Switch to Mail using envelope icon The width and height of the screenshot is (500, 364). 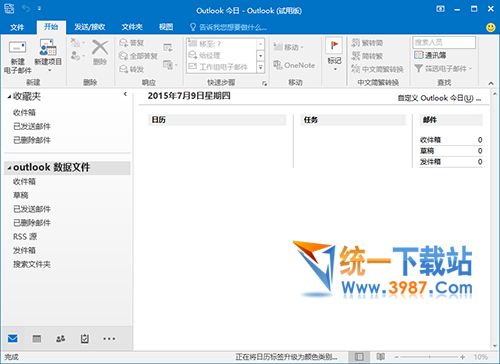13,339
